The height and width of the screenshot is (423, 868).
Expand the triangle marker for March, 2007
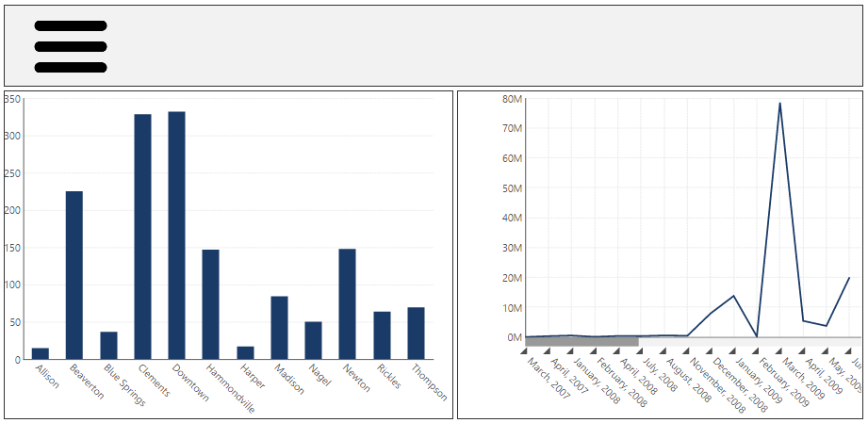click(524, 351)
